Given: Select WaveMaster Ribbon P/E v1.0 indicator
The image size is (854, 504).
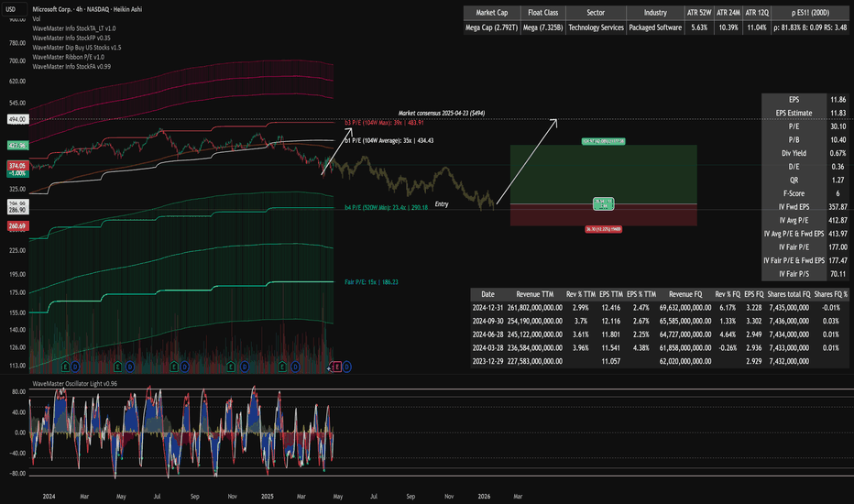Looking at the screenshot, I should pyautogui.click(x=68, y=57).
